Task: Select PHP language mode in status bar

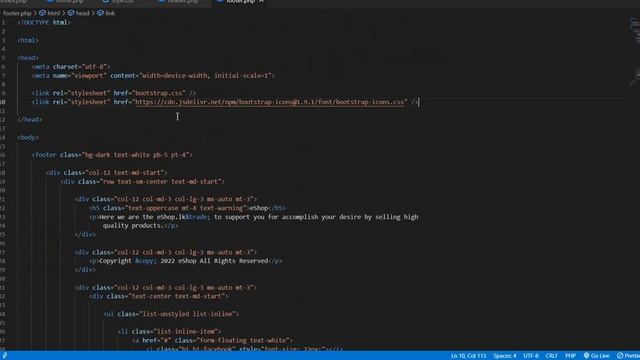Action: (570, 356)
